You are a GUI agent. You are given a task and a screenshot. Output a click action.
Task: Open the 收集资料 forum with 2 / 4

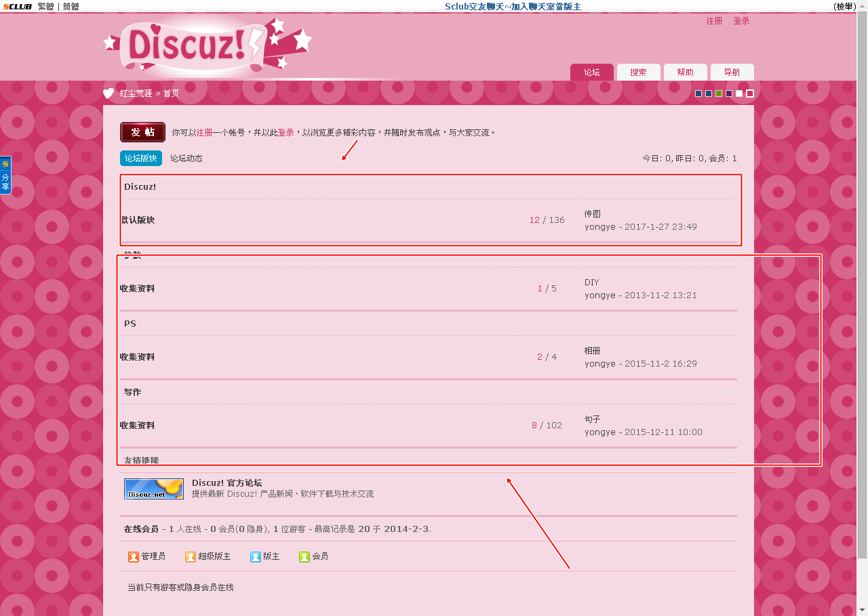[138, 357]
